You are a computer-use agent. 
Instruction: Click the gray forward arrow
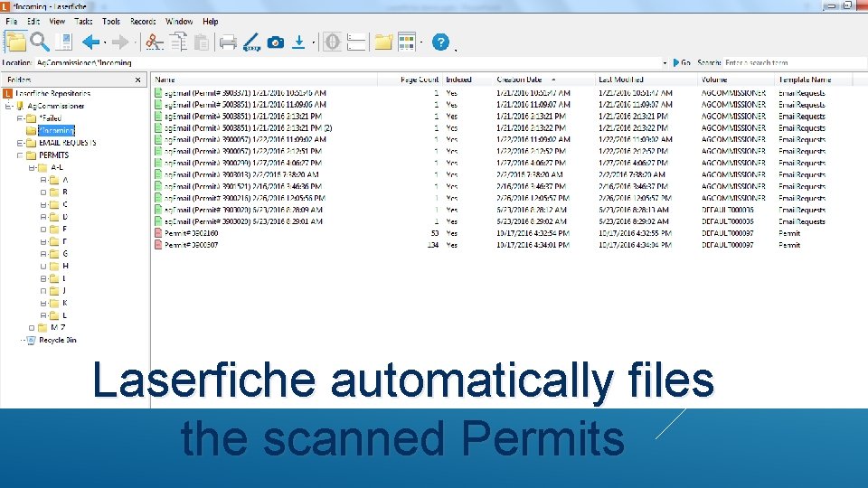(x=119, y=42)
